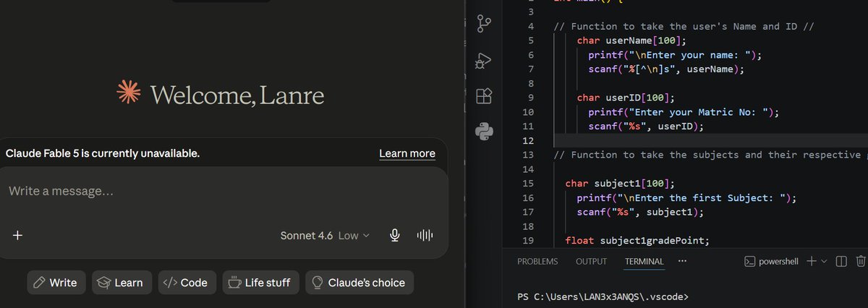Click the Claude starburst logo

point(128,93)
